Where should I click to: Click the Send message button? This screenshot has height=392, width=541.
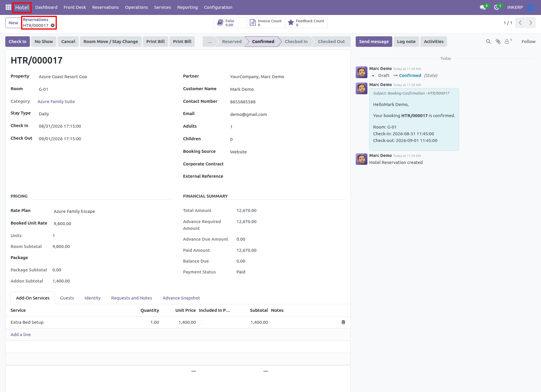(x=374, y=42)
